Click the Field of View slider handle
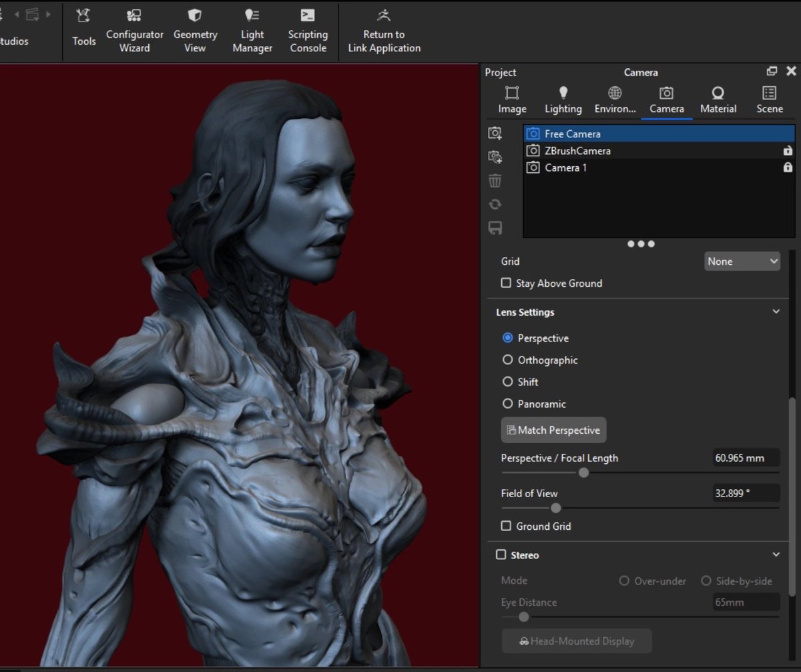801x672 pixels. click(x=555, y=508)
